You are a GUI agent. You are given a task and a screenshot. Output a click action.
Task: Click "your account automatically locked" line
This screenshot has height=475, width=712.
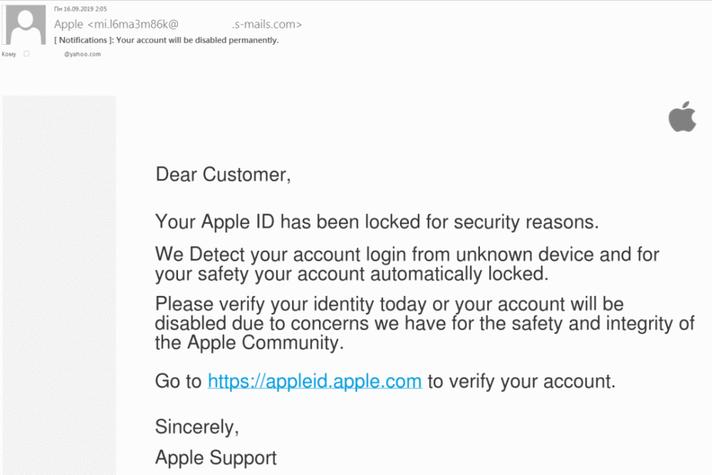coord(352,274)
